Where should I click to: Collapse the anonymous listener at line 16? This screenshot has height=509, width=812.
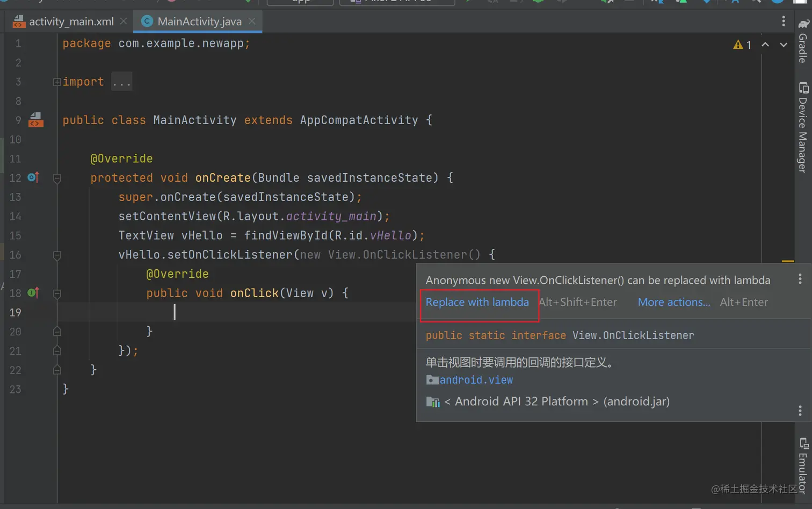[57, 255]
